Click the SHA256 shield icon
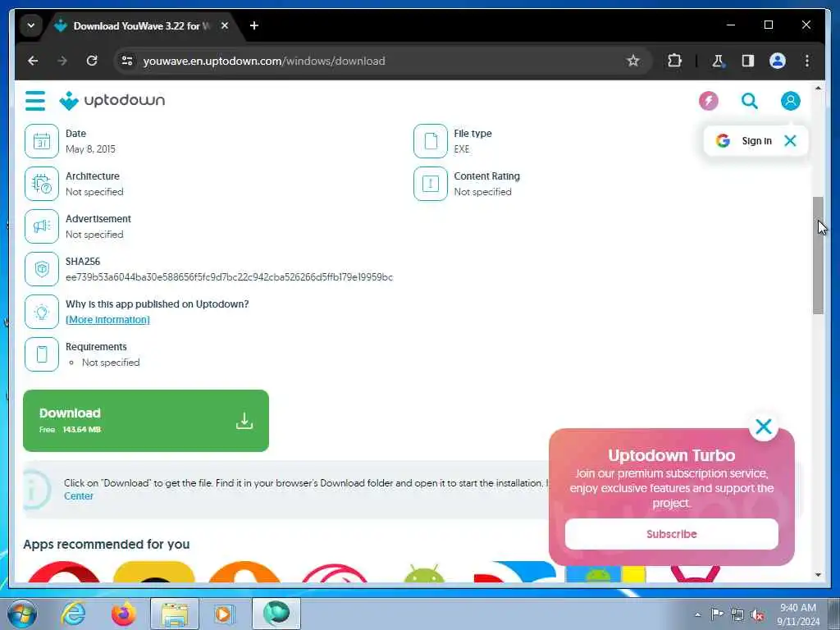 pos(42,269)
